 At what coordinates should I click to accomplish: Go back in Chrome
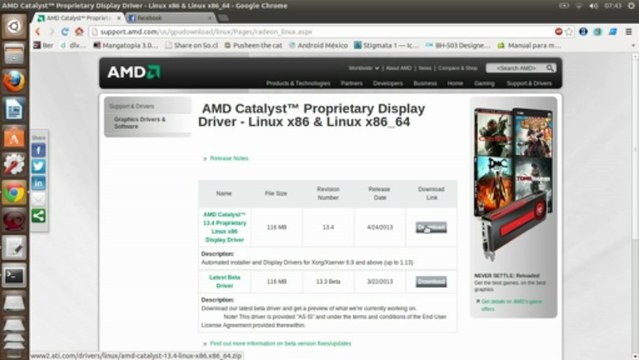point(38,31)
